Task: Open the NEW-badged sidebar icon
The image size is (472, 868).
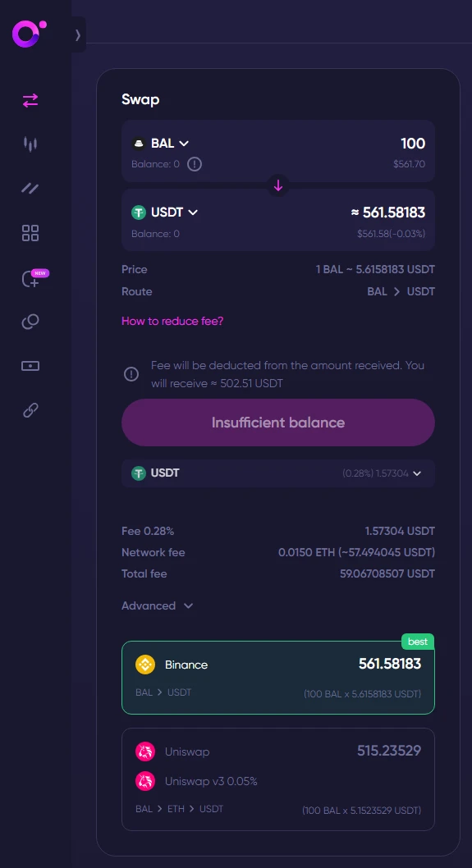Action: (x=33, y=278)
